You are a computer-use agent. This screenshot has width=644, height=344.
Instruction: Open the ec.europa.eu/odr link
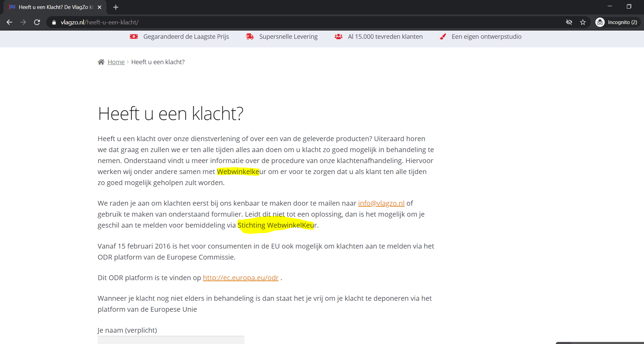[x=241, y=278]
